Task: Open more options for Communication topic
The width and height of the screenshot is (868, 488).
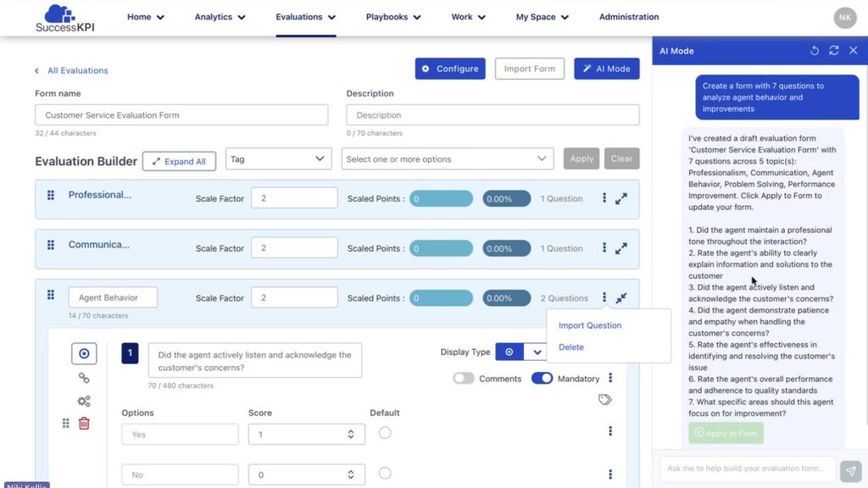Action: pyautogui.click(x=604, y=248)
